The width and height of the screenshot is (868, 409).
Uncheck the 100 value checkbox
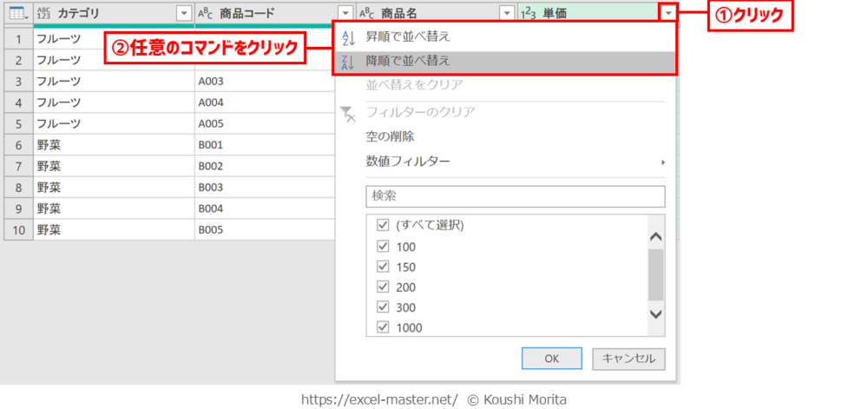pos(383,246)
